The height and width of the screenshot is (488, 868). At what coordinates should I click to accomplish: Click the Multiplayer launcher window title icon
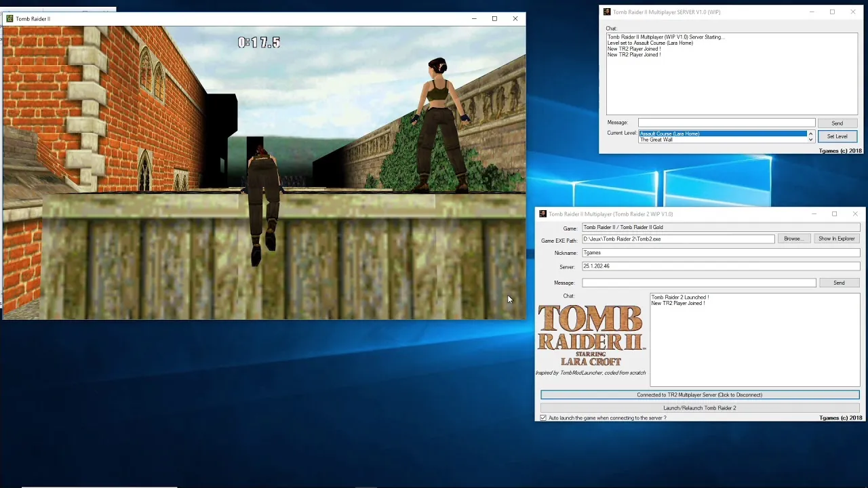coord(543,214)
